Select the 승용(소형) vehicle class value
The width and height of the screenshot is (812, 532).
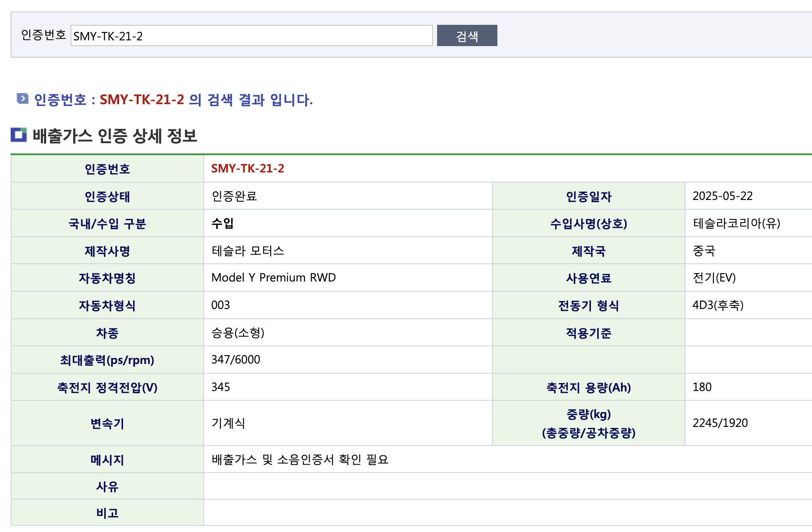(x=238, y=332)
